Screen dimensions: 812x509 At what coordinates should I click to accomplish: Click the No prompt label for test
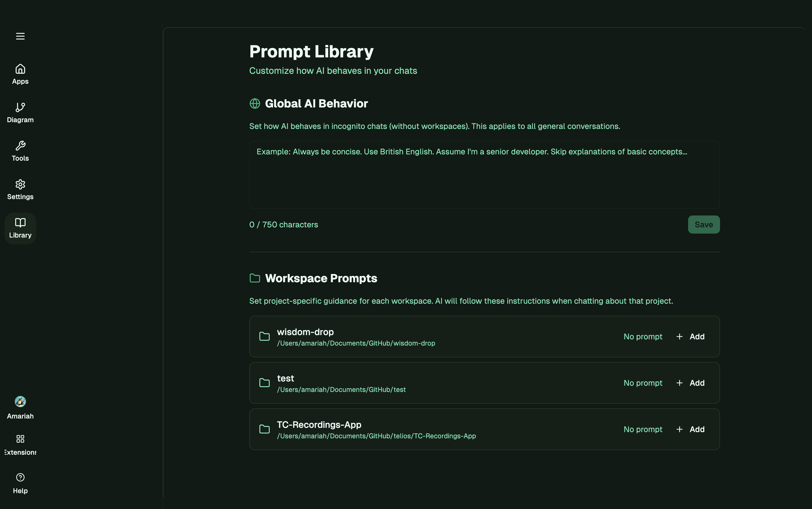click(x=642, y=383)
